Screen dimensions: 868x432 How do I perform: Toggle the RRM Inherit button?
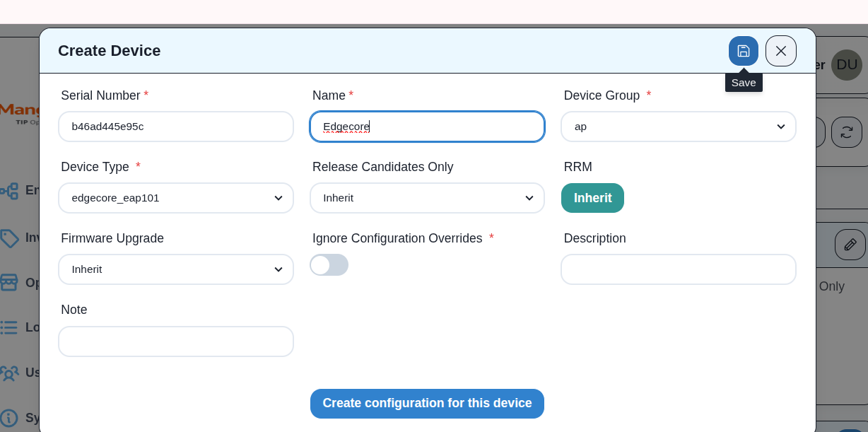592,198
